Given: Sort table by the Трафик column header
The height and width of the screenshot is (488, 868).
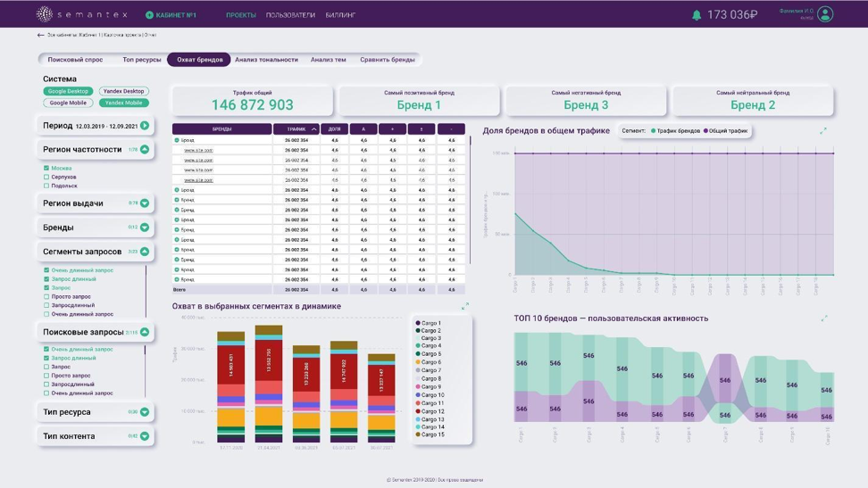Looking at the screenshot, I should click(x=296, y=129).
